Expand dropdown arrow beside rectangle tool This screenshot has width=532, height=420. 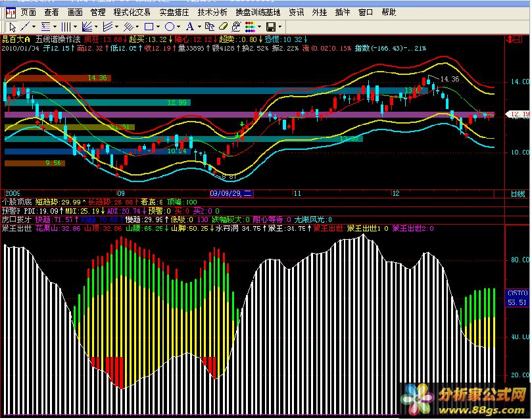coord(158,26)
